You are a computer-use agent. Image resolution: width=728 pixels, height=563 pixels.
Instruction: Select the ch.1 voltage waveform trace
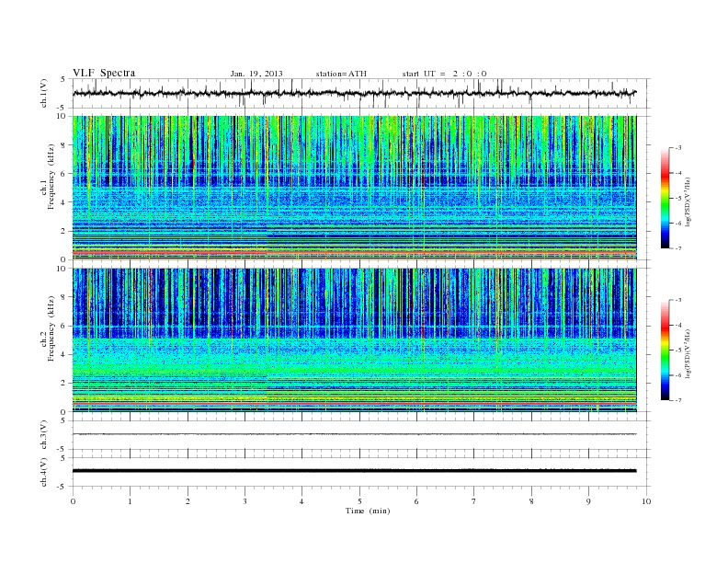(x=354, y=93)
